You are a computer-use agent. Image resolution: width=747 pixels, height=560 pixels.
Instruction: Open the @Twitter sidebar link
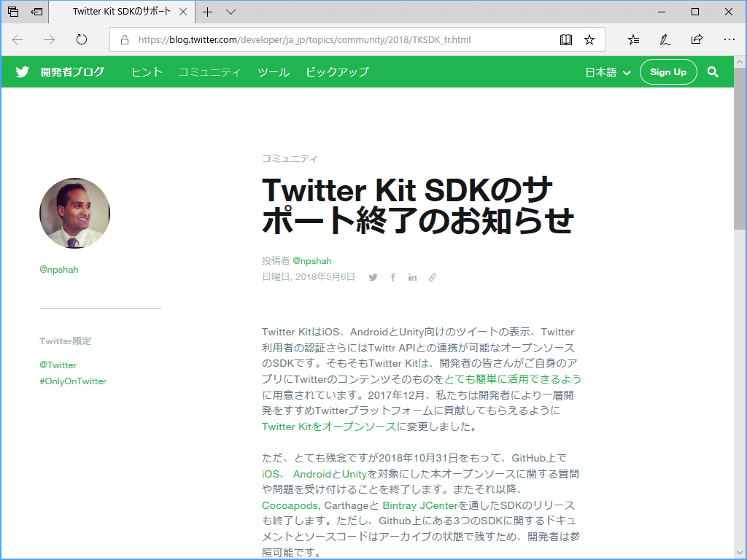click(x=58, y=365)
